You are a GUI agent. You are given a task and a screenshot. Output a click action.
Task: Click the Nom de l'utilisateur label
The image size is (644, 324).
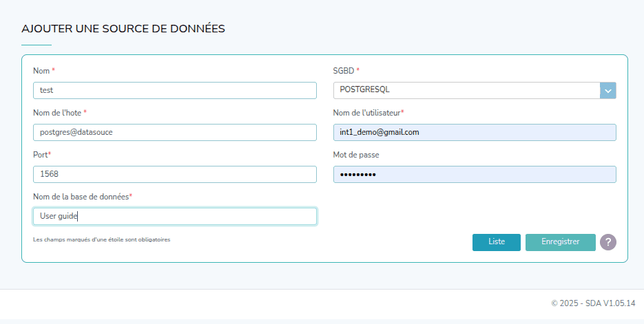[x=367, y=113]
